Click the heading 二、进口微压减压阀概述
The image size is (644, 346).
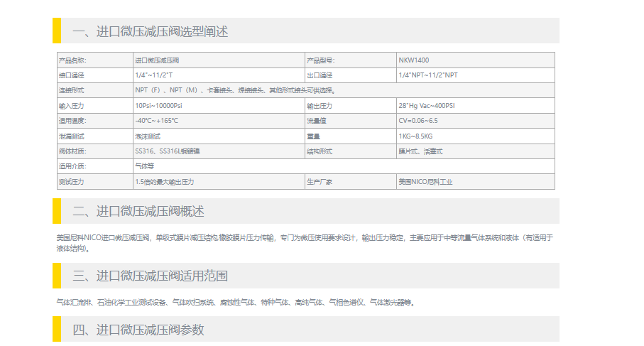[x=138, y=211]
